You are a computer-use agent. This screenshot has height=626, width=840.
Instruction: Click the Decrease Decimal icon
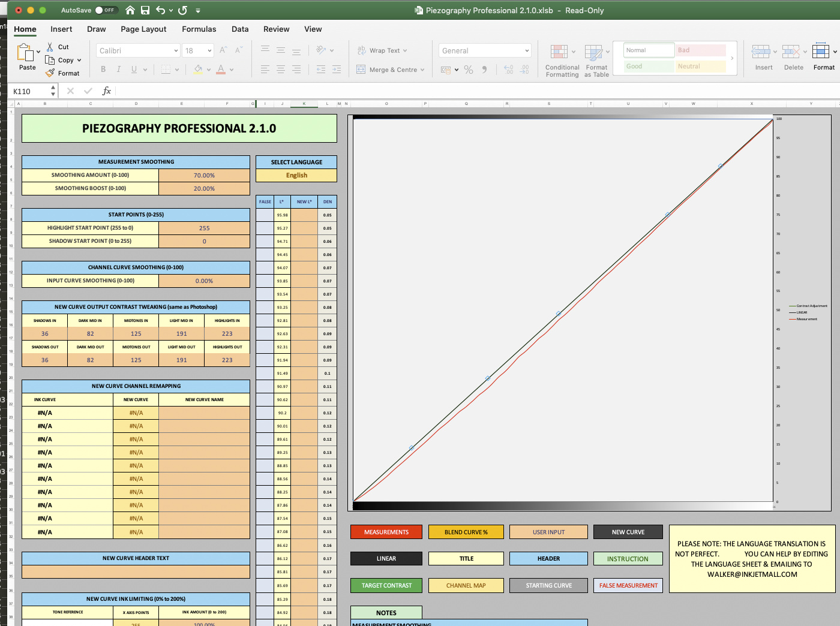coord(524,70)
